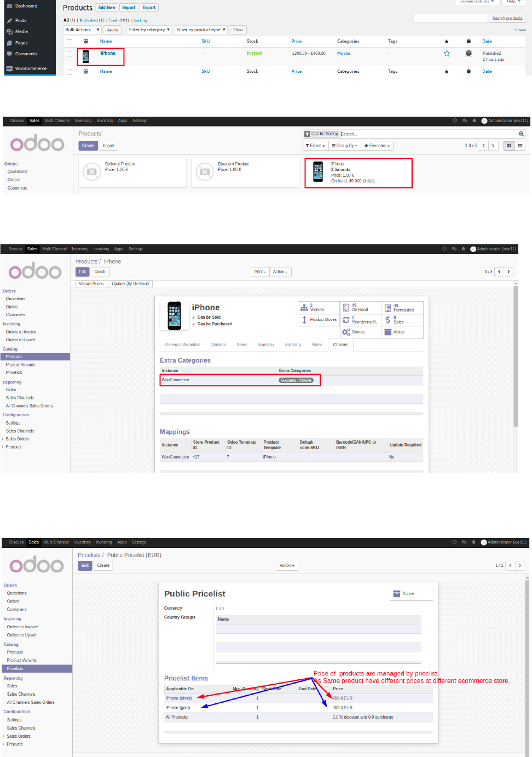Open 'Filter by category' dropdown
The image size is (532, 757).
pos(149,30)
